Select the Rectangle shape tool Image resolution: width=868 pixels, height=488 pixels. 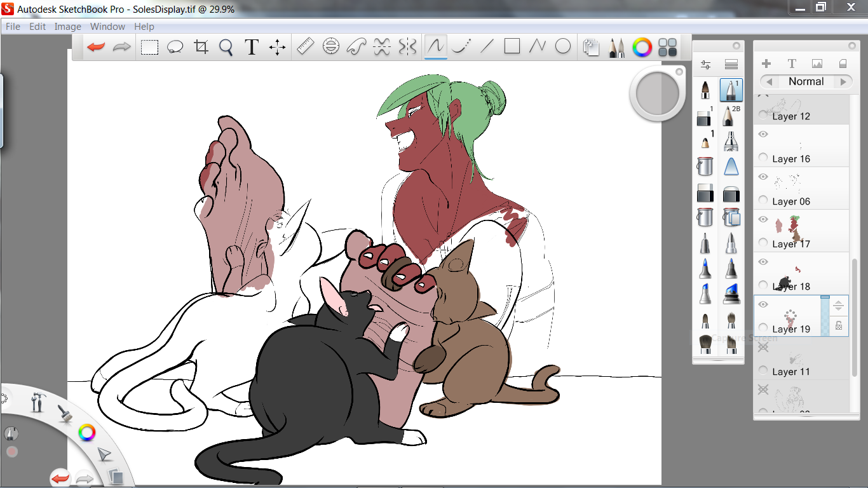pos(512,46)
